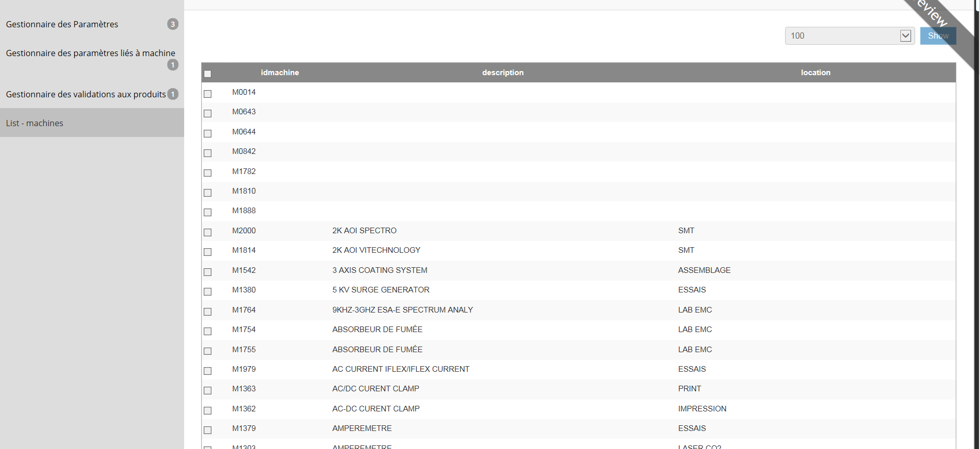Viewport: 980px width, 449px height.
Task: Check the box for machine M1810
Action: point(208,193)
